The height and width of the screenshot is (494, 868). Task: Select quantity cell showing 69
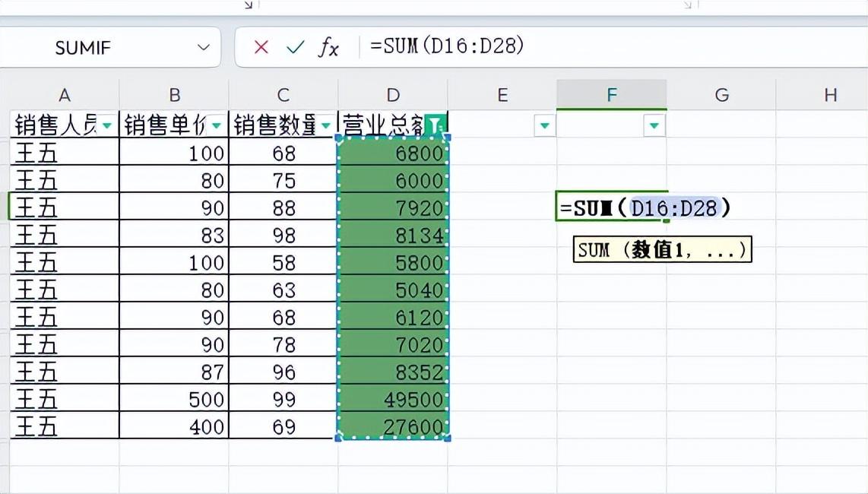tap(284, 426)
